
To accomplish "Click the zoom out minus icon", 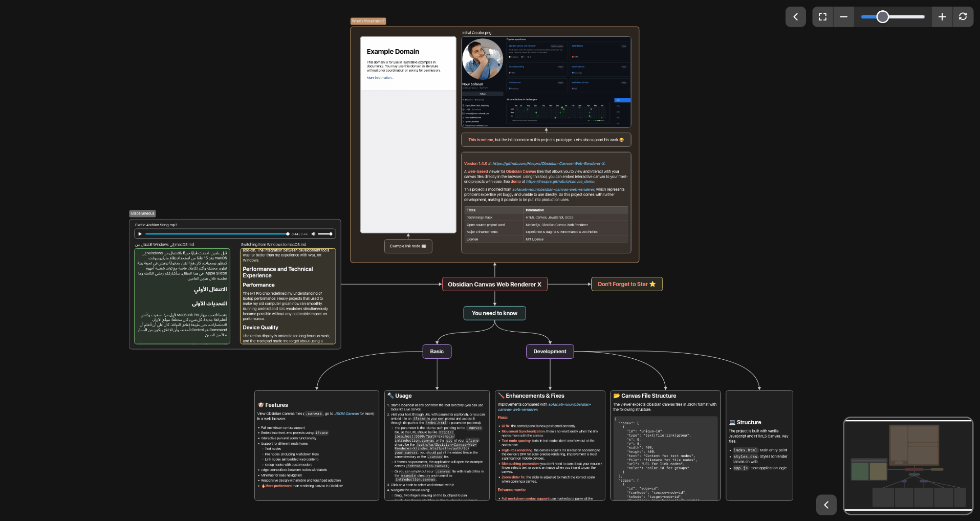I will point(844,16).
